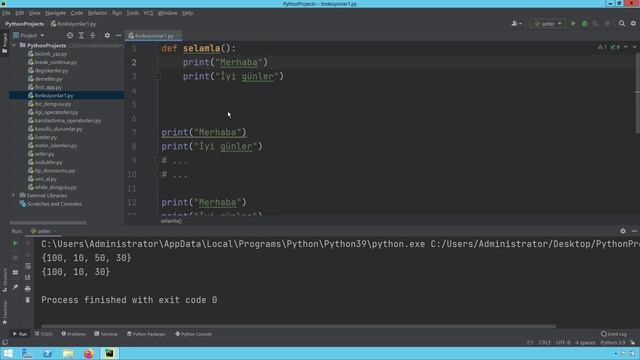Click the Python interpreter in status bar
The height and width of the screenshot is (360, 640).
612,342
